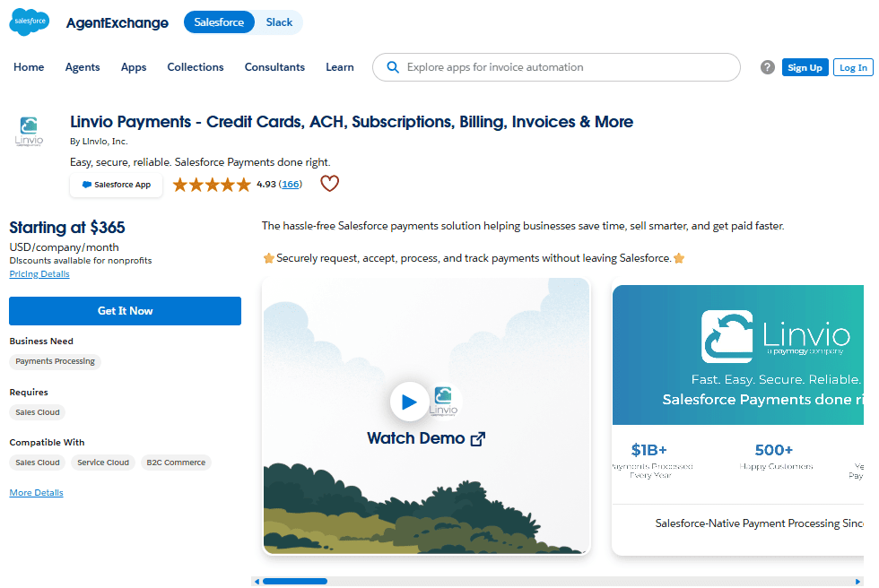Click the Watch Demo link
879x588 pixels.
tap(426, 438)
